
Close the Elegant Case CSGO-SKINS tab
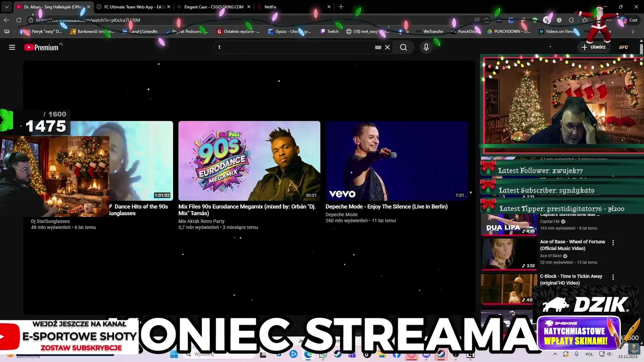(x=249, y=7)
